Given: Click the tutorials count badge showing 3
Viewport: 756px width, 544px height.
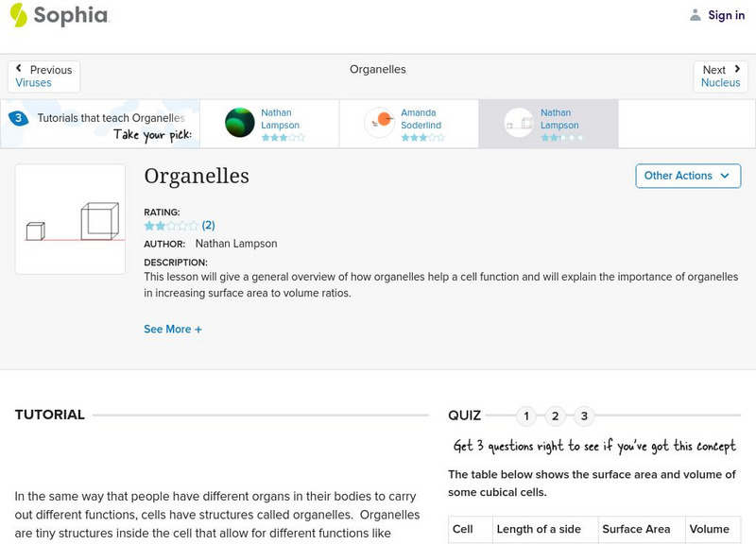Looking at the screenshot, I should click(18, 119).
